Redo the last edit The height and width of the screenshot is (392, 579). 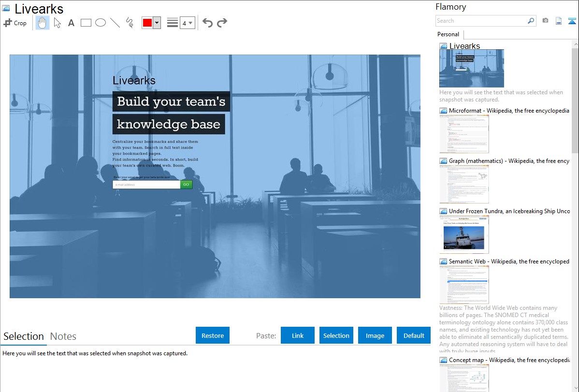click(222, 23)
